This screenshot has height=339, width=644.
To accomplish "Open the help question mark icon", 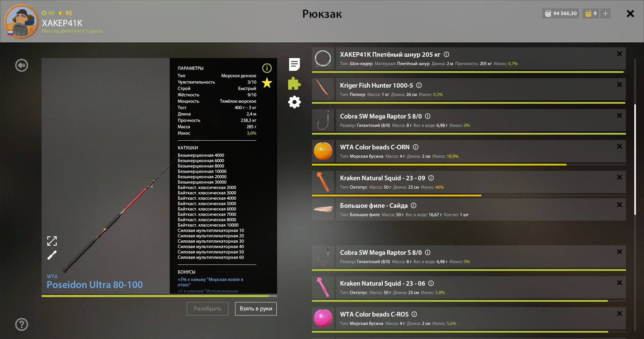I will coord(22,324).
